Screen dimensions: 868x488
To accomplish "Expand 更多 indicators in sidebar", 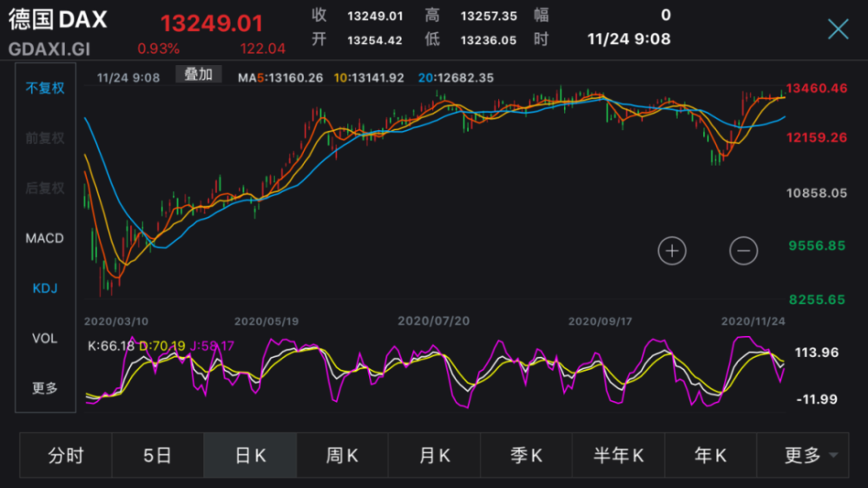I will (x=45, y=388).
